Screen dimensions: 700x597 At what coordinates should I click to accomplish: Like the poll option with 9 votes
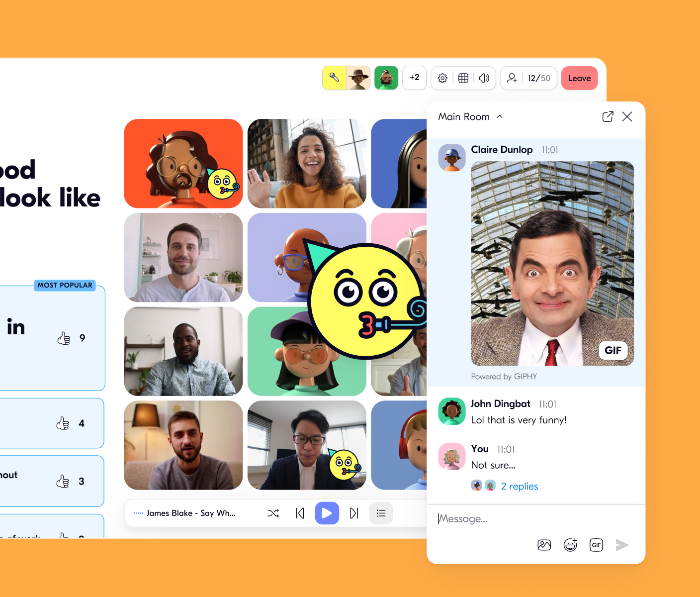click(64, 338)
